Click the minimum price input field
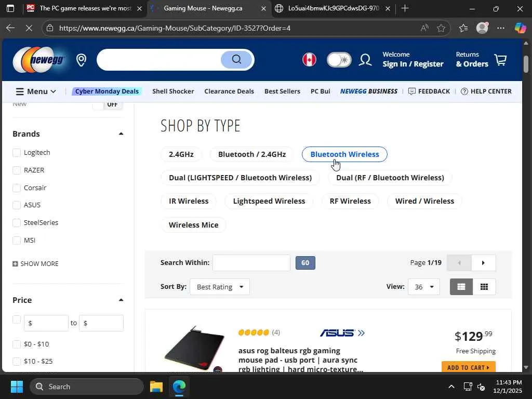Viewport: 532px width, 399px height. [46, 323]
